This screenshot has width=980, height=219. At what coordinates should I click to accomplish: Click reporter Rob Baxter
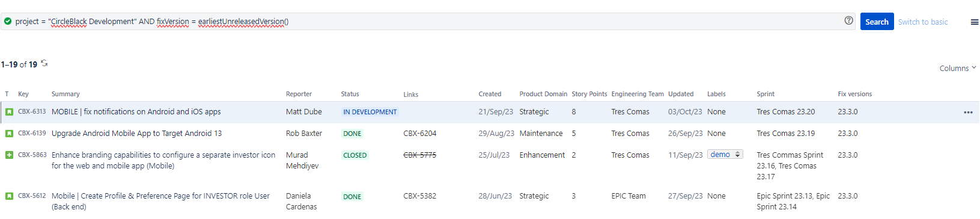click(x=304, y=134)
